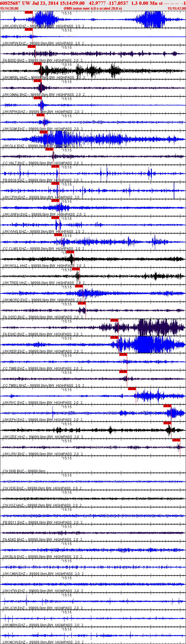Click the large late burst on UW.JORV waveform
186x644 pixels.
pos(150,20)
